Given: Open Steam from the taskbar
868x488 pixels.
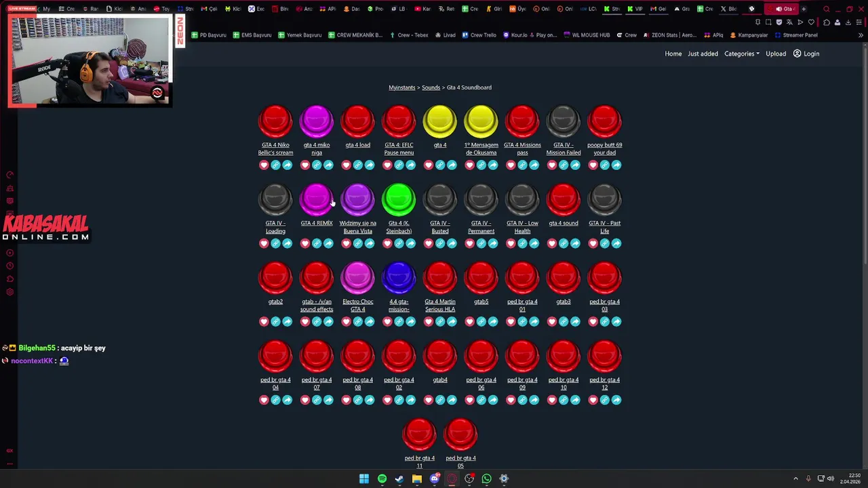Looking at the screenshot, I should click(x=399, y=479).
